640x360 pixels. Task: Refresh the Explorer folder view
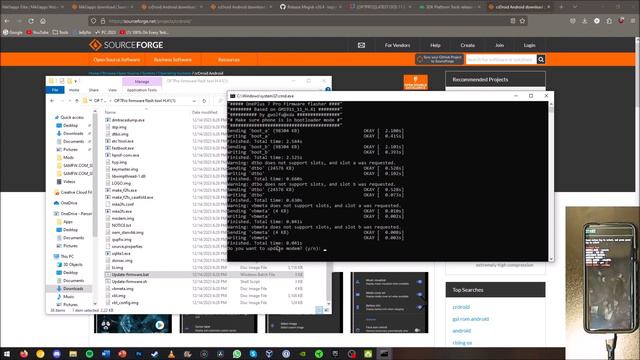(204, 101)
